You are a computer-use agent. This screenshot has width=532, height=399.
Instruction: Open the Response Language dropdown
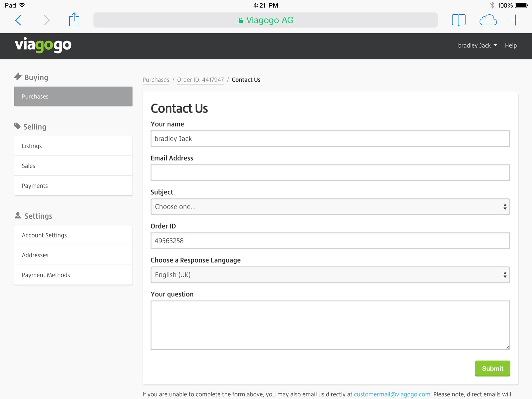coord(330,275)
